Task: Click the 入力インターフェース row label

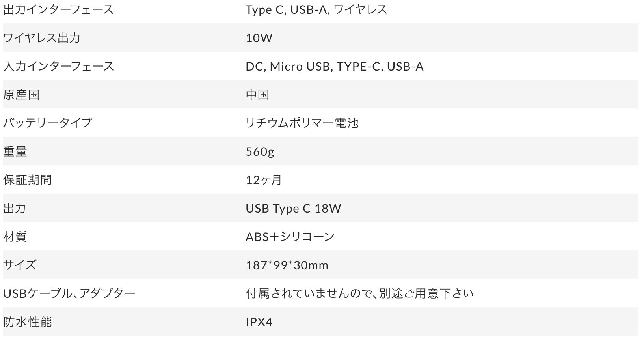Action: (x=58, y=66)
